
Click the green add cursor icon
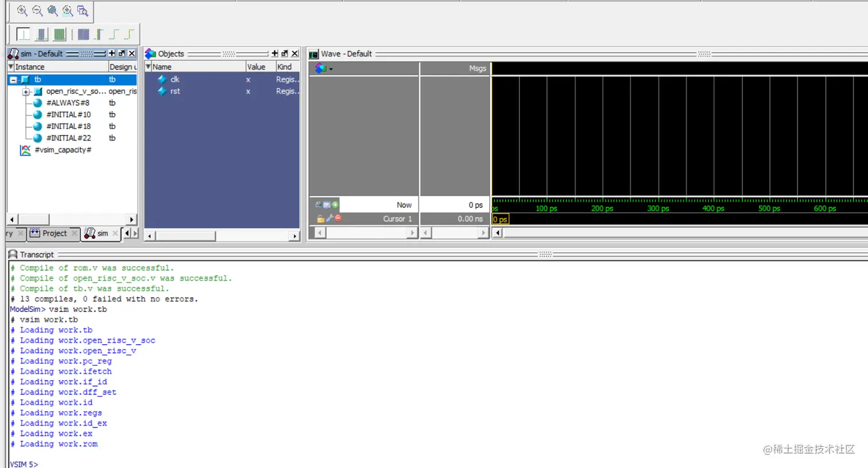coord(335,204)
